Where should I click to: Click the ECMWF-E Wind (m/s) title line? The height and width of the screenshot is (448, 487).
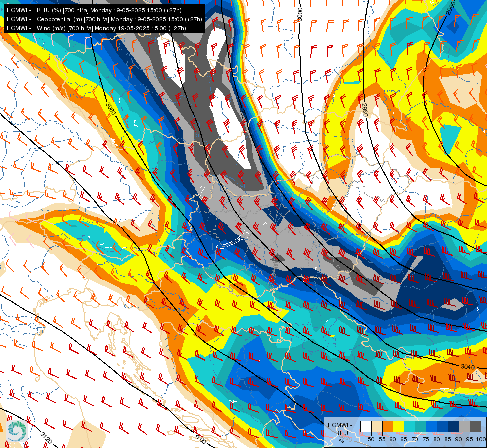(97, 28)
